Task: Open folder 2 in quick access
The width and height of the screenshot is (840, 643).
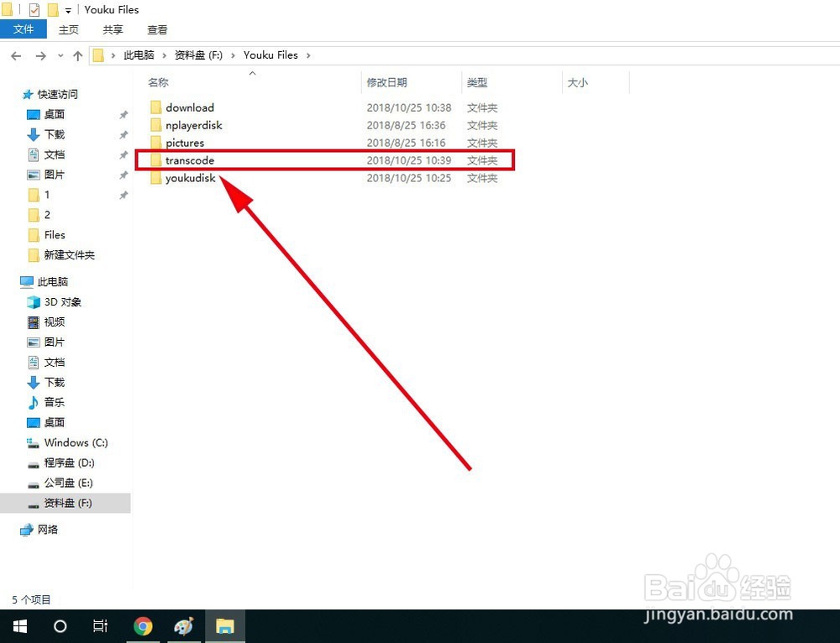Action: click(x=47, y=215)
